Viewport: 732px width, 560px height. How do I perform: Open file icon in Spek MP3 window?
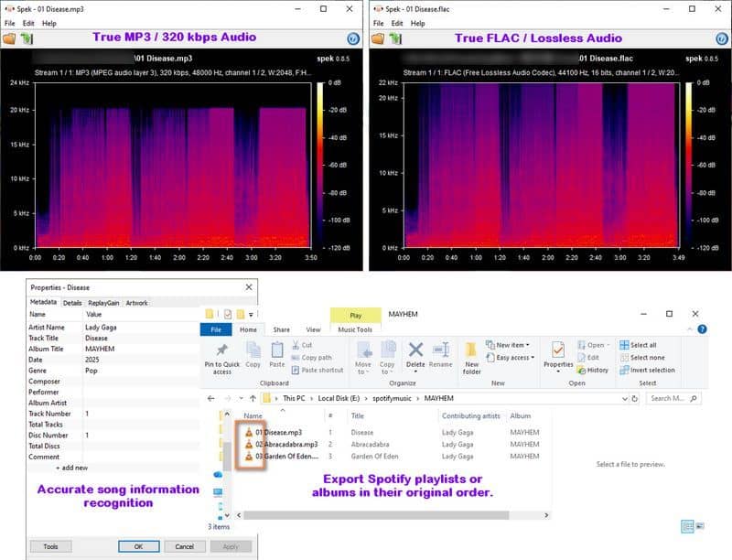[10, 38]
